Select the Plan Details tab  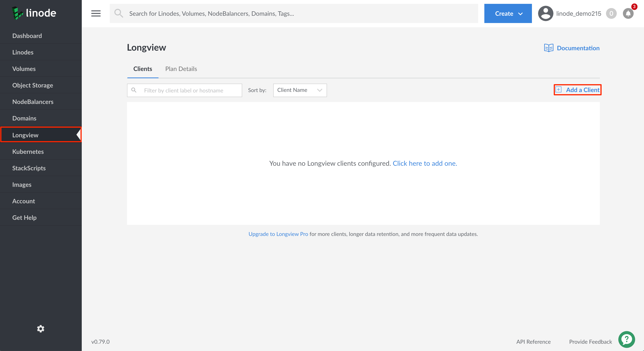click(181, 68)
